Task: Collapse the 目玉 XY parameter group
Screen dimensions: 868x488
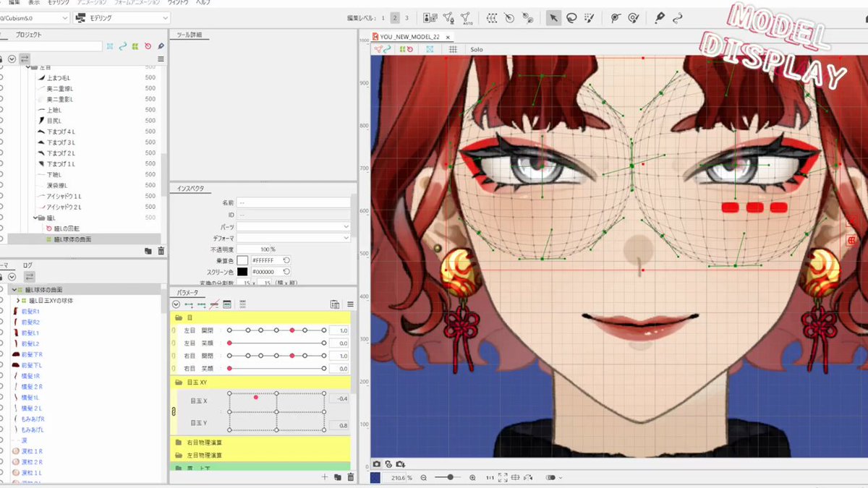Action: [179, 381]
